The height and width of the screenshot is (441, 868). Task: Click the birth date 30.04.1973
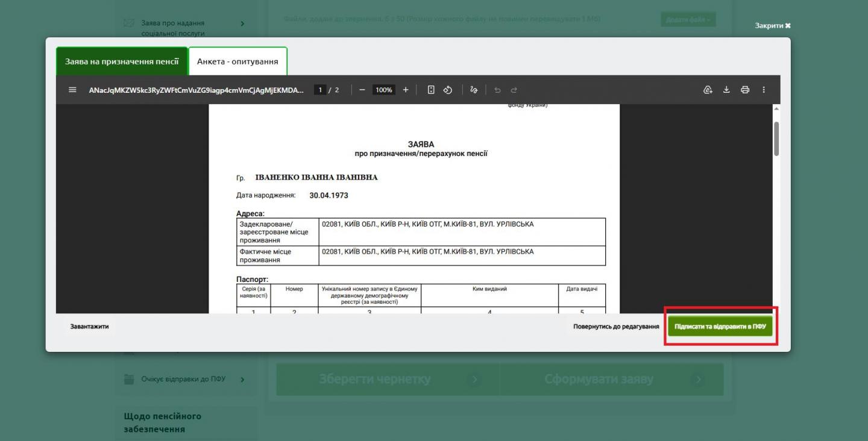pos(329,195)
